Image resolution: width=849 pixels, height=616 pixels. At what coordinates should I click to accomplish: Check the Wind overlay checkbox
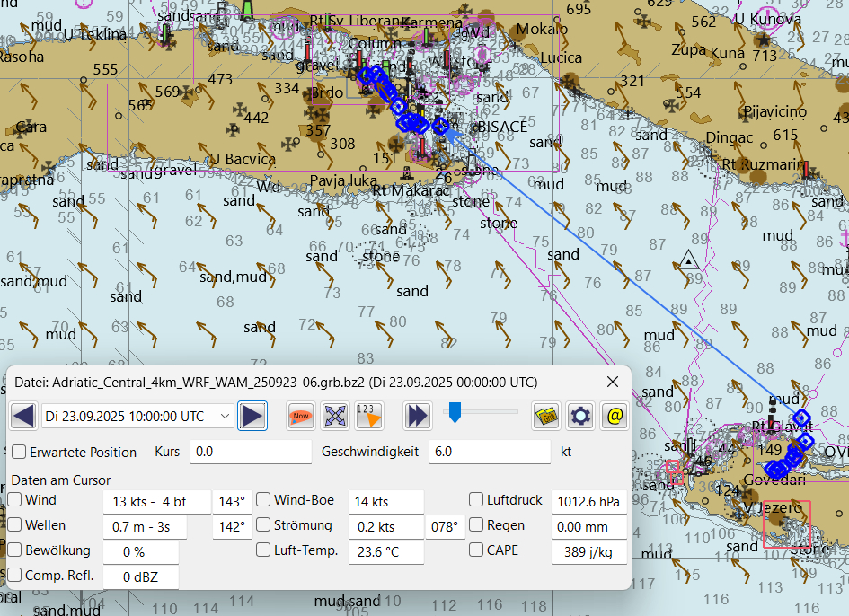pos(15,500)
